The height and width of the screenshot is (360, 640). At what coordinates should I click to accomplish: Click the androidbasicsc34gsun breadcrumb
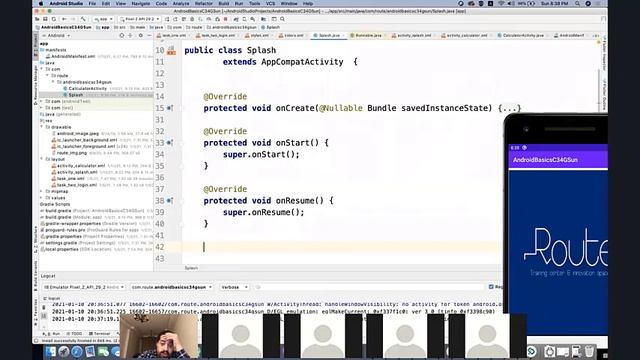click(231, 27)
